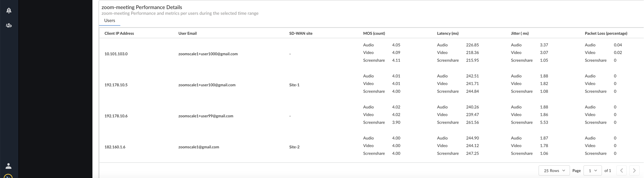This screenshot has height=178, width=644.
Task: Click the Latency (ms) column header
Action: [448, 33]
